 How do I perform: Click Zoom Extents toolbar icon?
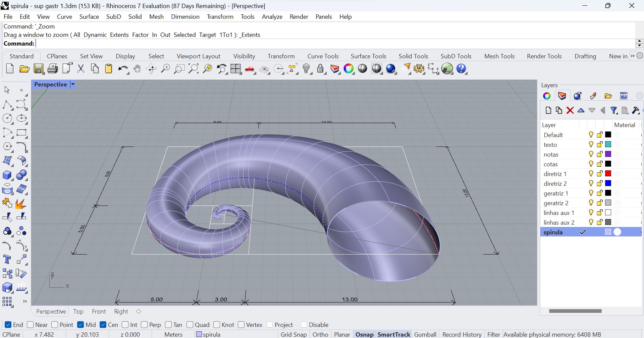point(194,69)
